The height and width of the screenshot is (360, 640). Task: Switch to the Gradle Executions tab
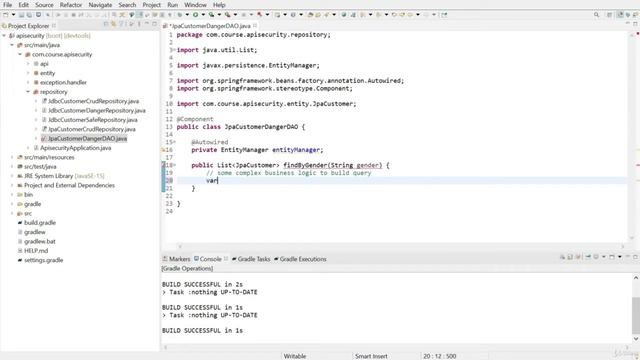pos(300,259)
